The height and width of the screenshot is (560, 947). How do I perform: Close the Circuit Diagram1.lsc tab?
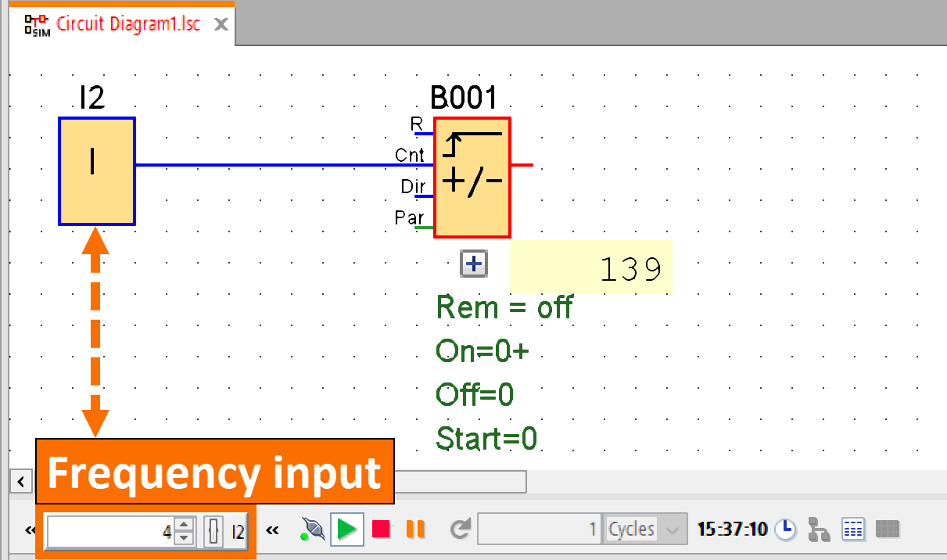pos(221,23)
